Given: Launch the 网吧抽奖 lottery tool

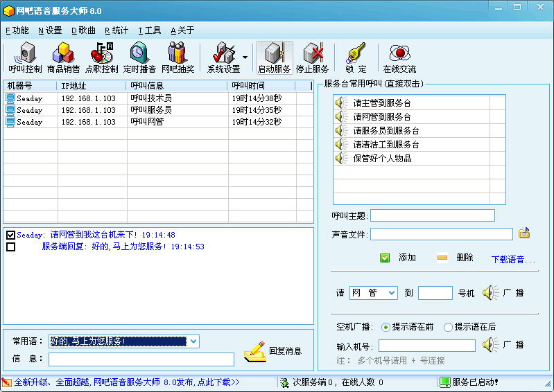Looking at the screenshot, I should coord(178,58).
